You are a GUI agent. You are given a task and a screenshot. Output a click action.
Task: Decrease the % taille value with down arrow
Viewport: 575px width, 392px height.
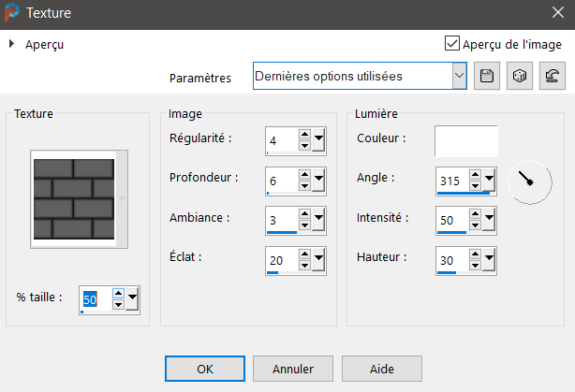coord(118,306)
